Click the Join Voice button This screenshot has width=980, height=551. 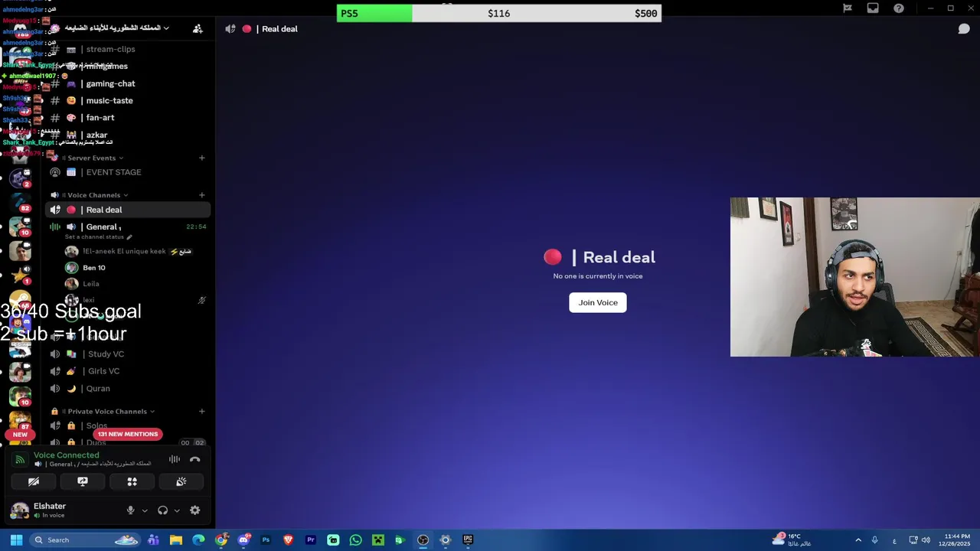[x=598, y=302]
